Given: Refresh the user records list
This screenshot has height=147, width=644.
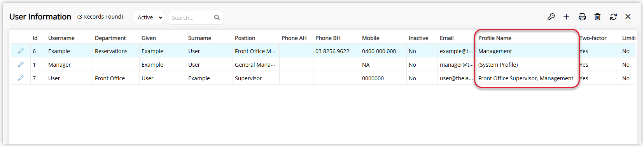Looking at the screenshot, I should (613, 17).
